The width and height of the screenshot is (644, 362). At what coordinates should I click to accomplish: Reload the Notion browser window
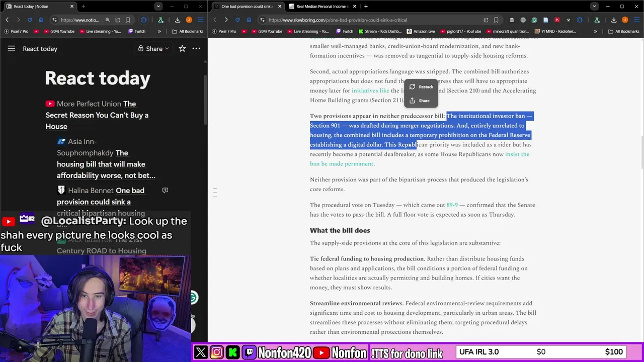click(30, 20)
